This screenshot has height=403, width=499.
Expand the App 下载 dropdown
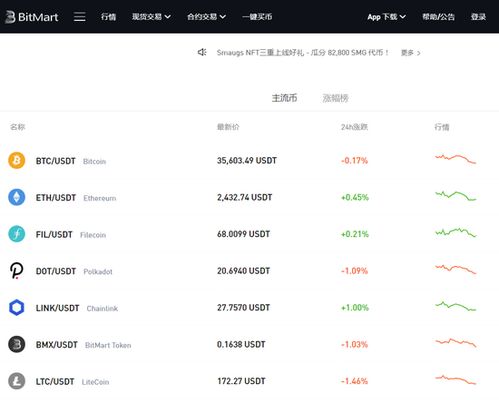coord(386,17)
